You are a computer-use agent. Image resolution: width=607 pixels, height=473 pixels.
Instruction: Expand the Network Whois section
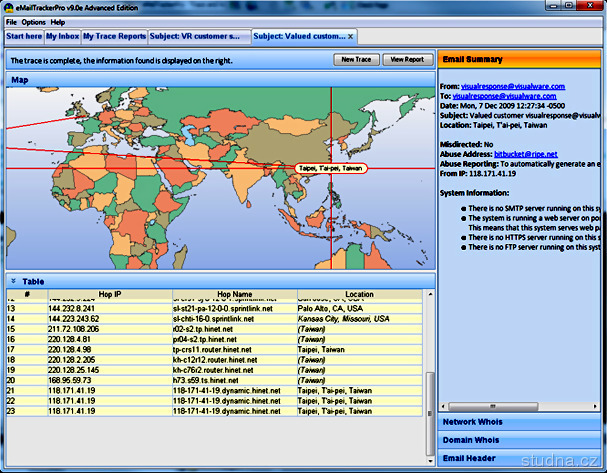click(x=472, y=422)
